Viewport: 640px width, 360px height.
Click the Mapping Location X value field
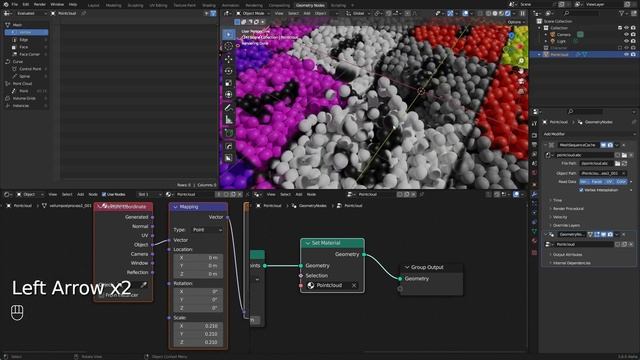198,258
